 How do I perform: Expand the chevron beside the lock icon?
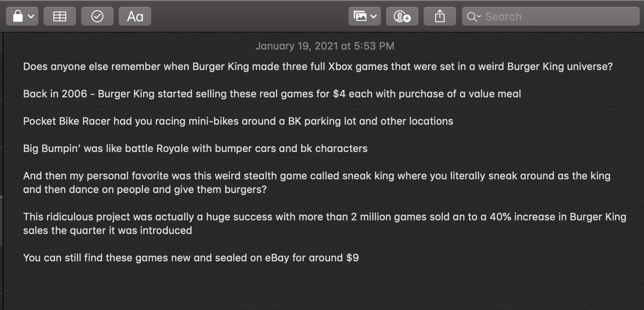coord(31,17)
